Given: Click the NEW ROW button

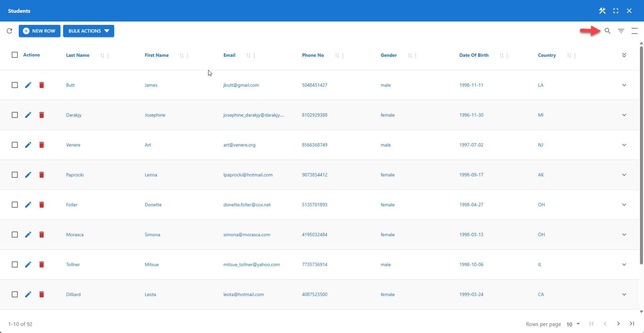Looking at the screenshot, I should click(x=39, y=31).
